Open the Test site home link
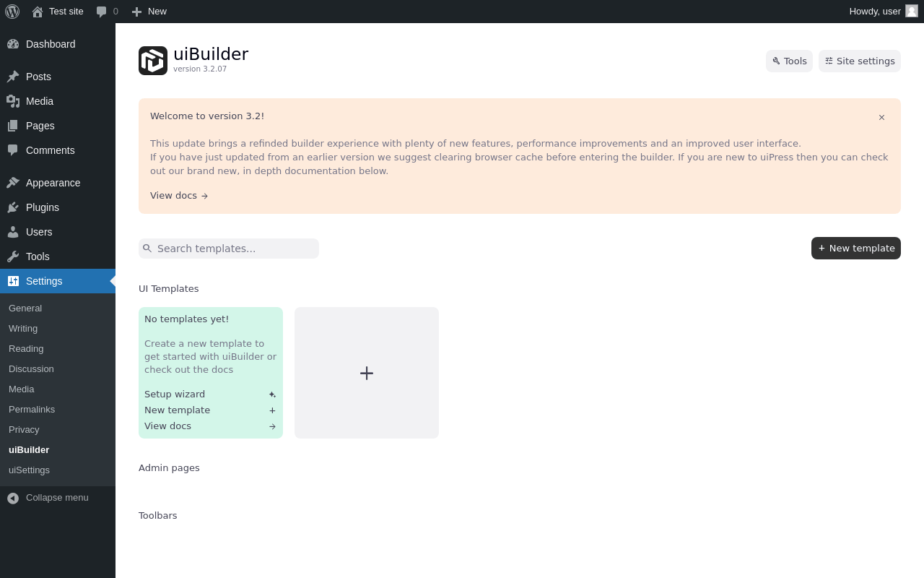The height and width of the screenshot is (578, 924). (58, 12)
